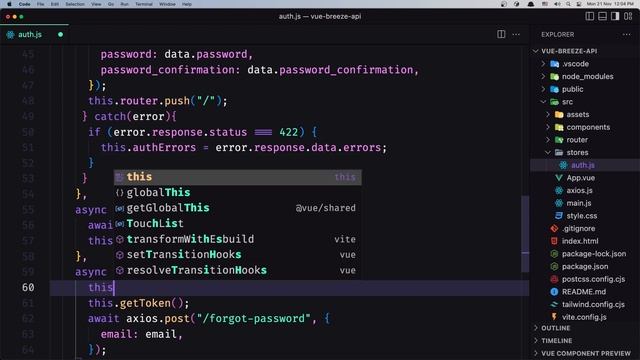Viewport: 640px width, 360px height.
Task: Expand the components folder chevron
Action: (x=548, y=127)
